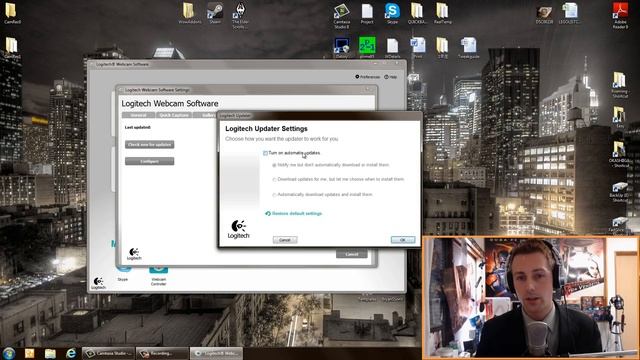The width and height of the screenshot is (640, 360).
Task: Switch to the Quick Capture tab
Action: pos(174,115)
